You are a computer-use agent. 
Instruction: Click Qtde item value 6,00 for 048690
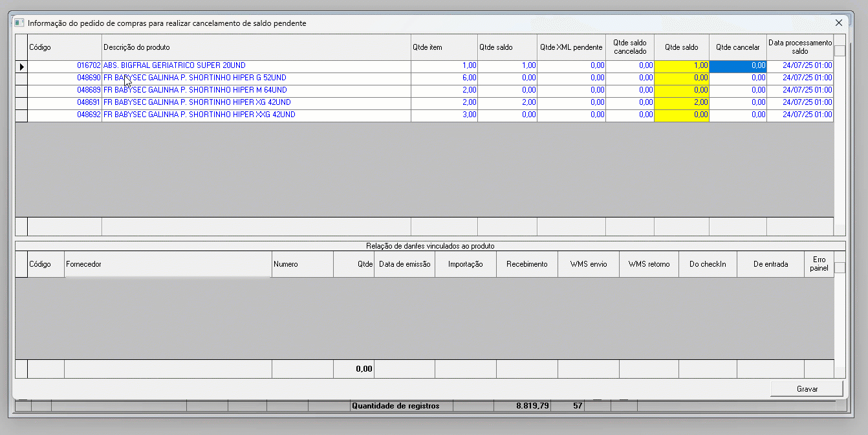[444, 78]
